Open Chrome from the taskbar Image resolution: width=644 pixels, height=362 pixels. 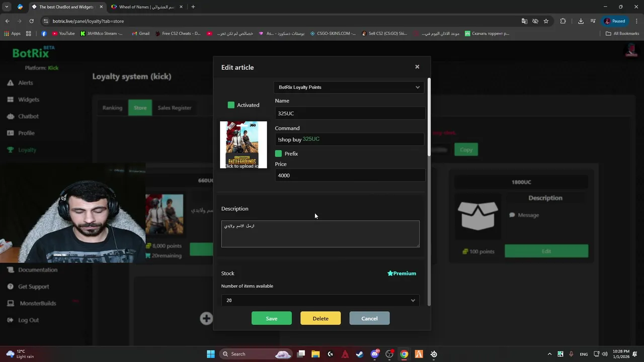404,354
